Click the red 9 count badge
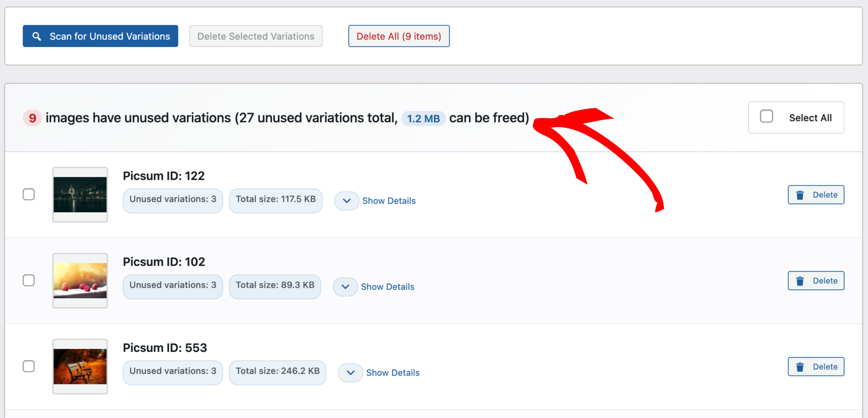 pos(33,118)
